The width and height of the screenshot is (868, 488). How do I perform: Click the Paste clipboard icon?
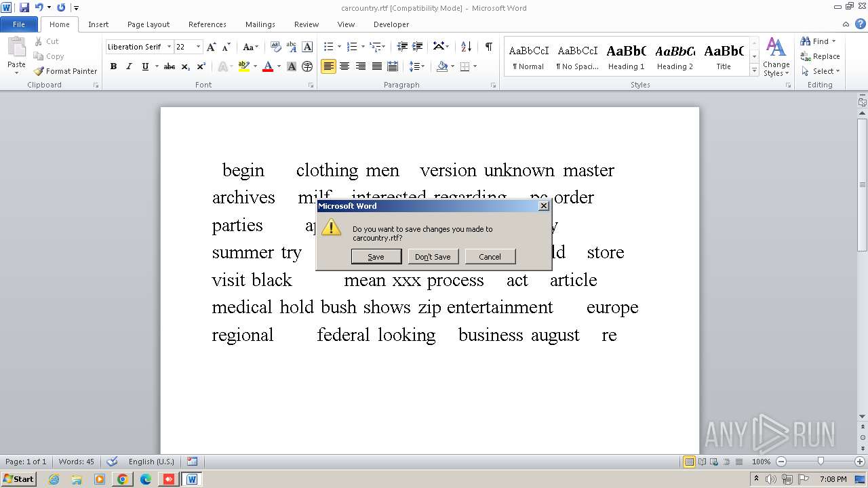tap(16, 47)
